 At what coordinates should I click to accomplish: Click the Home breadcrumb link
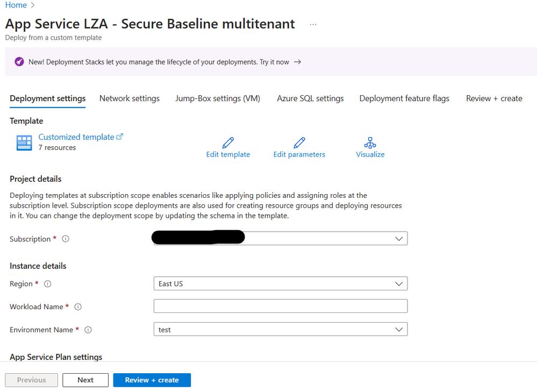(16, 5)
